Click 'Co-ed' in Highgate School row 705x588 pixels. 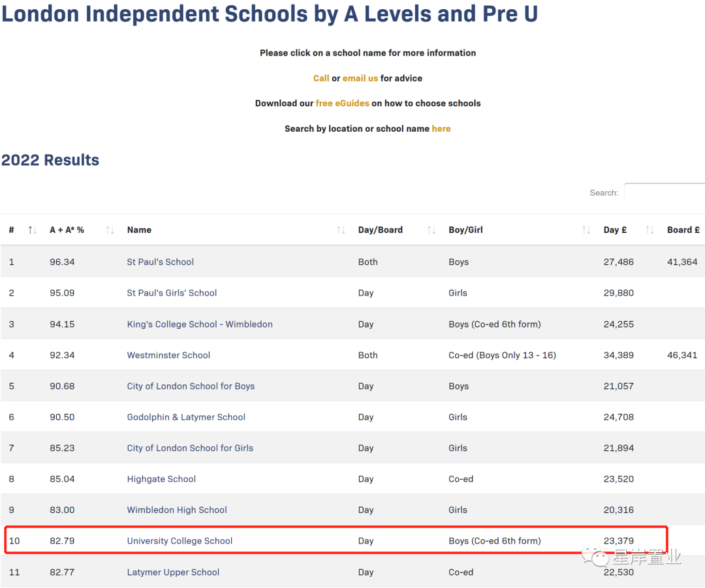[x=461, y=480]
